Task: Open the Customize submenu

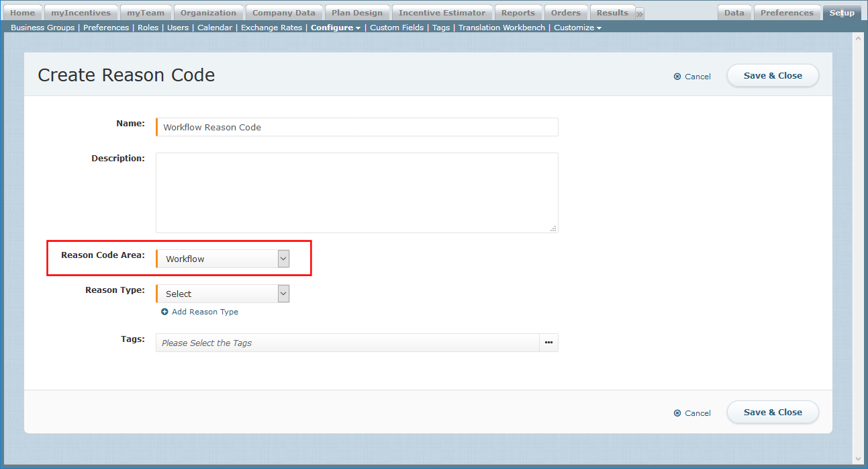Action: coord(577,28)
